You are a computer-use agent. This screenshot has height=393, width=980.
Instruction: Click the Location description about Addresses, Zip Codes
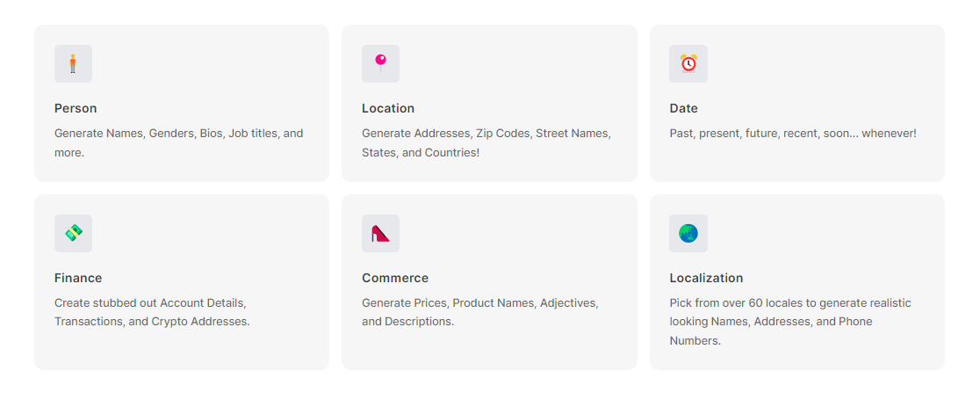point(486,142)
